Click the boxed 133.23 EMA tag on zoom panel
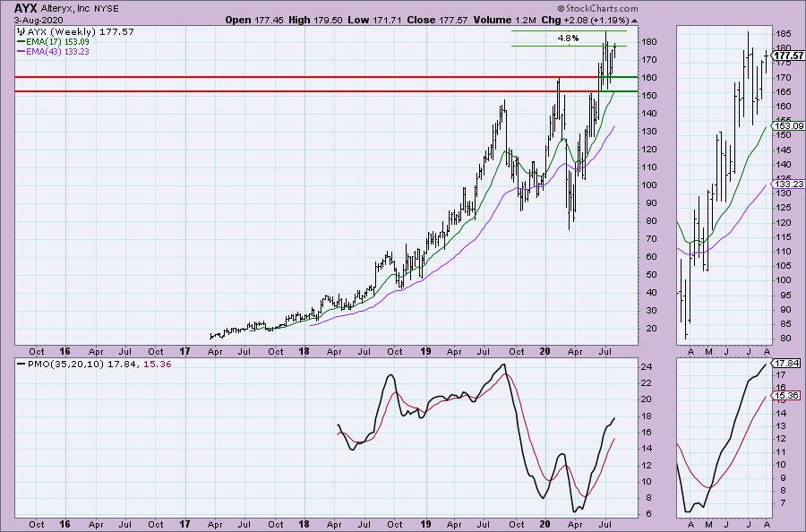The height and width of the screenshot is (532, 806). [x=788, y=184]
